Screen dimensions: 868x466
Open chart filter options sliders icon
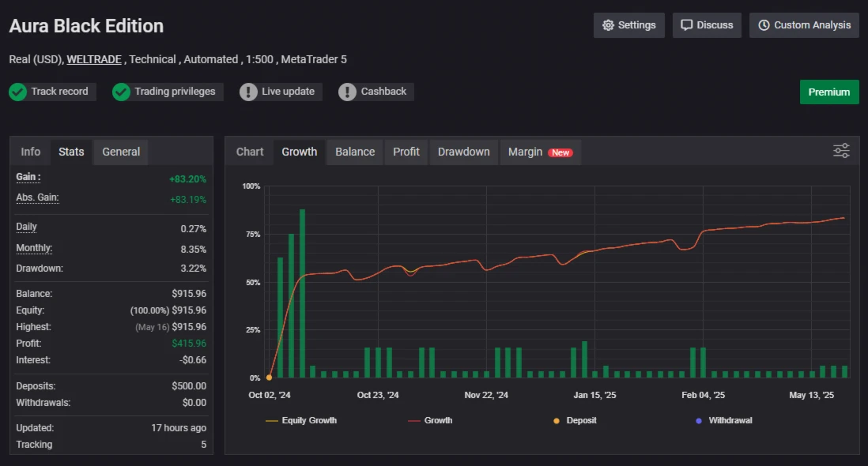(x=841, y=151)
